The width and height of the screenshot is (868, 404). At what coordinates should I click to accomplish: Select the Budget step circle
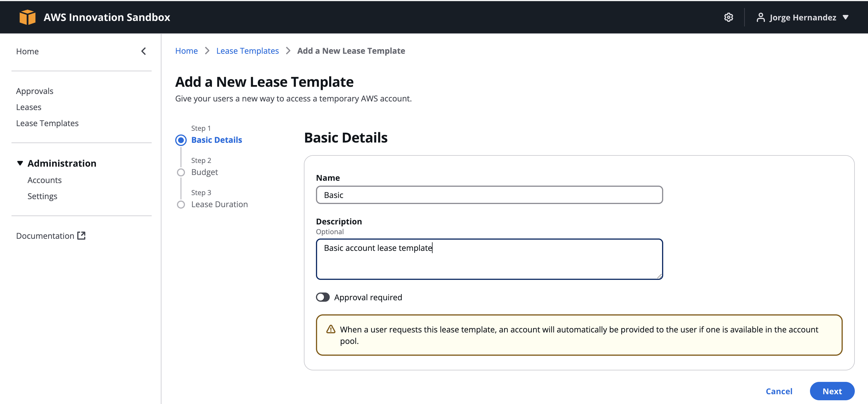point(181,172)
